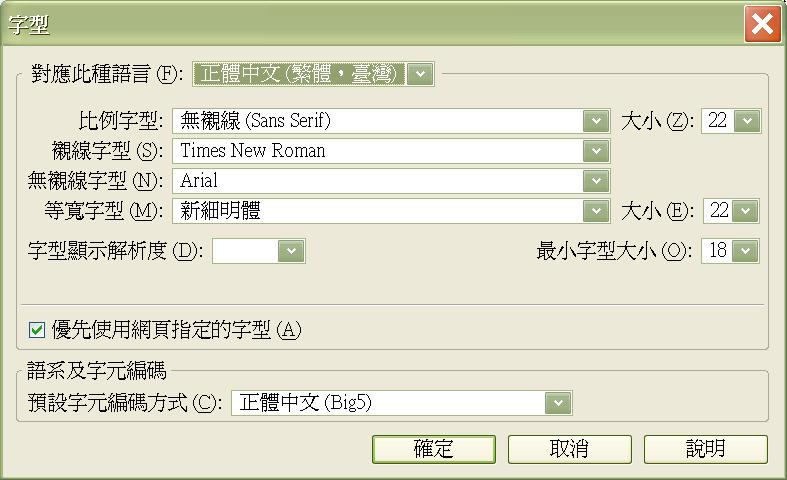The width and height of the screenshot is (787, 480).
Task: Click the 說明 help button
Action: 705,449
